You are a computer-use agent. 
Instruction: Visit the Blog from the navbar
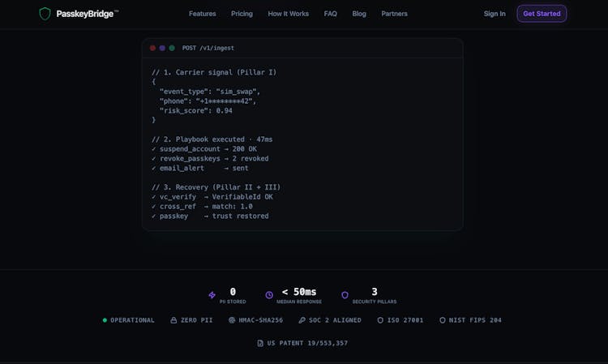coord(359,14)
